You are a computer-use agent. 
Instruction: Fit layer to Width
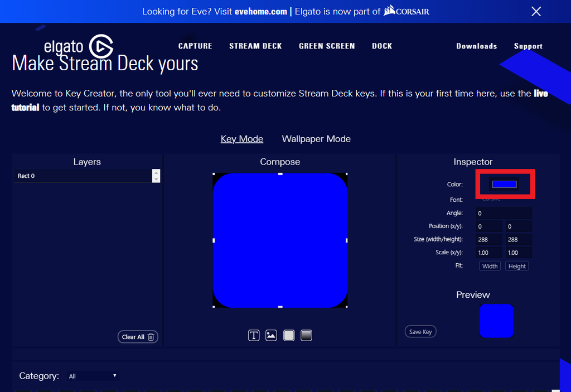490,266
